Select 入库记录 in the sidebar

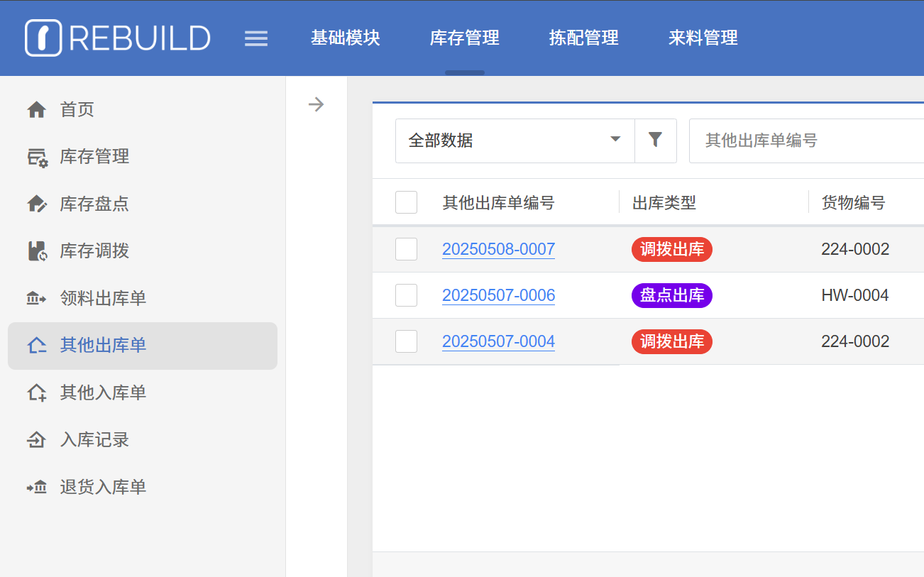pos(94,440)
